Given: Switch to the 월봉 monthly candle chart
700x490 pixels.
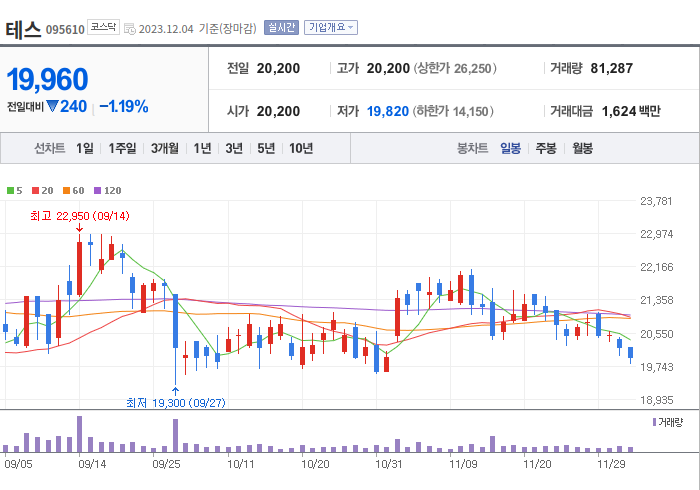Looking at the screenshot, I should click(583, 148).
